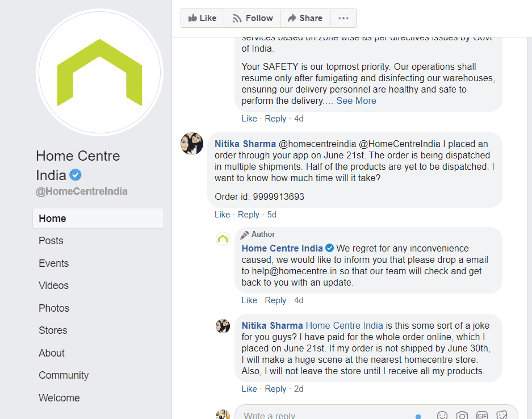Expand the post with See More

tap(356, 101)
